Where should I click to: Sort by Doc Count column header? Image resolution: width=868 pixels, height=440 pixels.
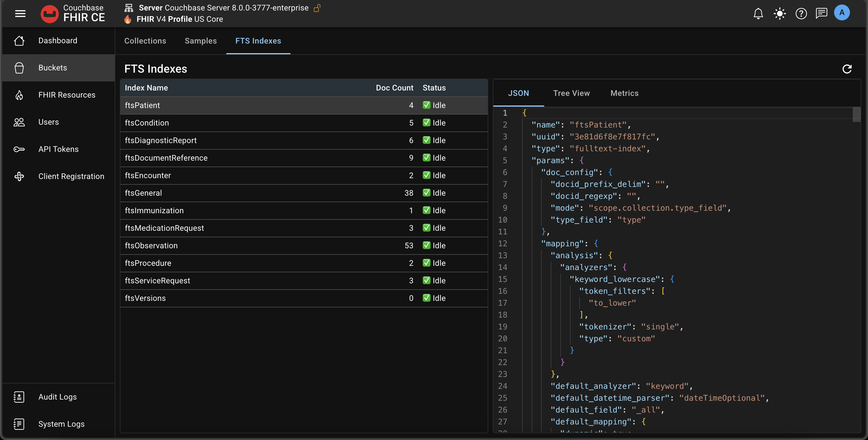tap(394, 88)
